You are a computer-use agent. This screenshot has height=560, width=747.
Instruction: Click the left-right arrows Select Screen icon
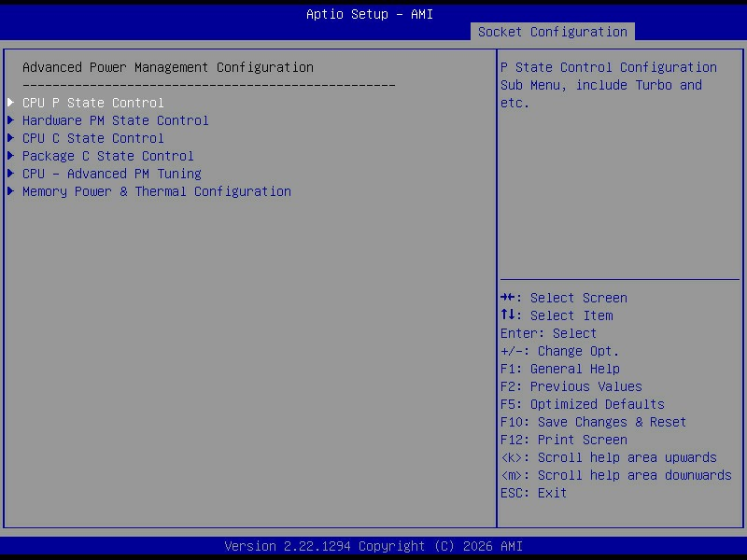[507, 298]
